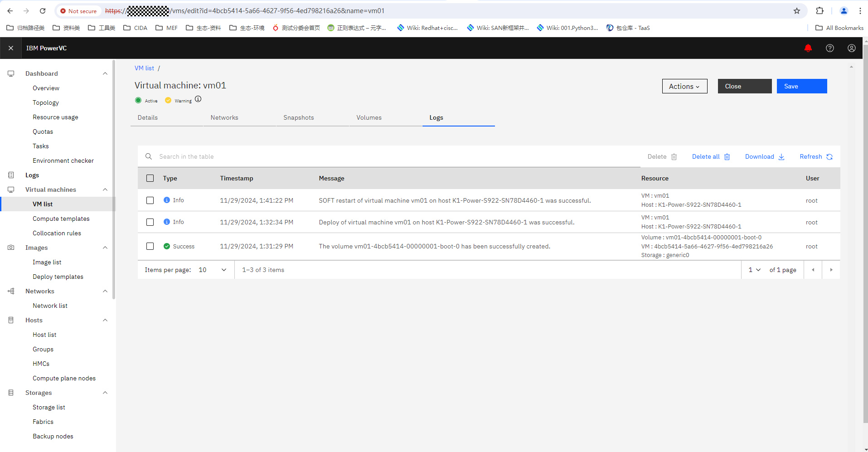Close the side navigation menu with X icon
This screenshot has width=868, height=452.
click(11, 48)
